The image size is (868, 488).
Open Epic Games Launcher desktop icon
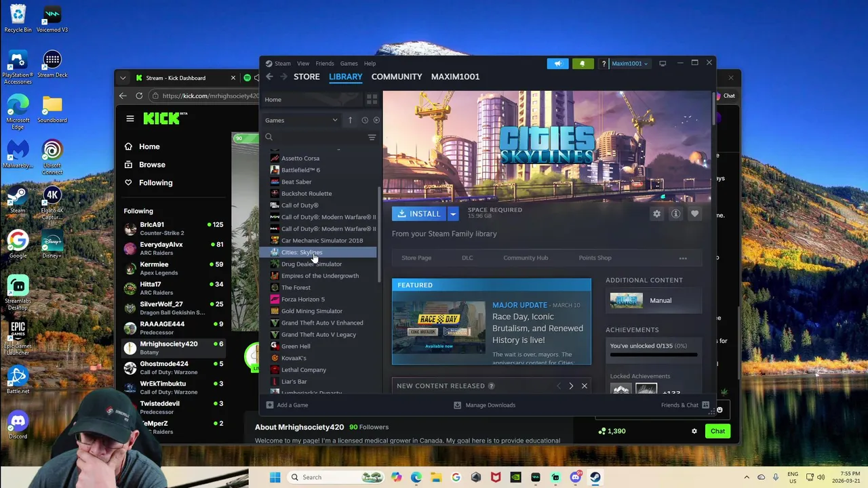coord(18,337)
